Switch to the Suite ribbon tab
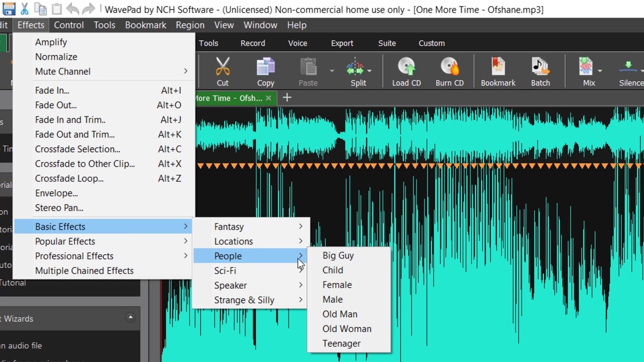The width and height of the screenshot is (644, 362). pos(387,43)
